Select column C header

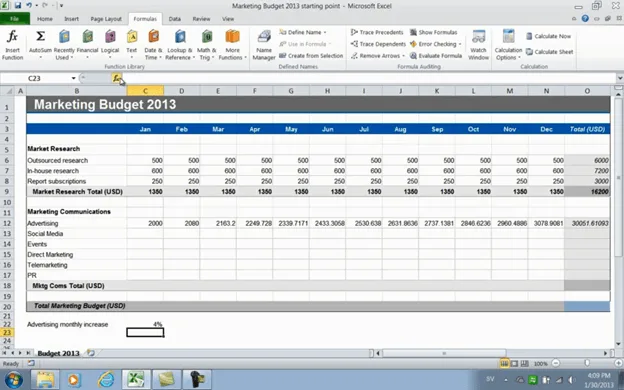click(x=145, y=91)
